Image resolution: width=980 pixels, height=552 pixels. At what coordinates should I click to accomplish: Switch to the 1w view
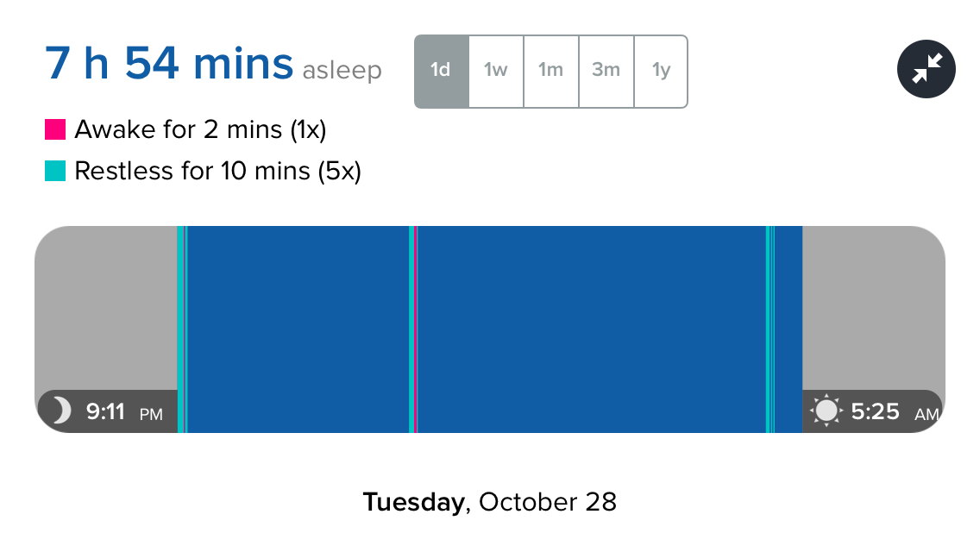point(496,72)
